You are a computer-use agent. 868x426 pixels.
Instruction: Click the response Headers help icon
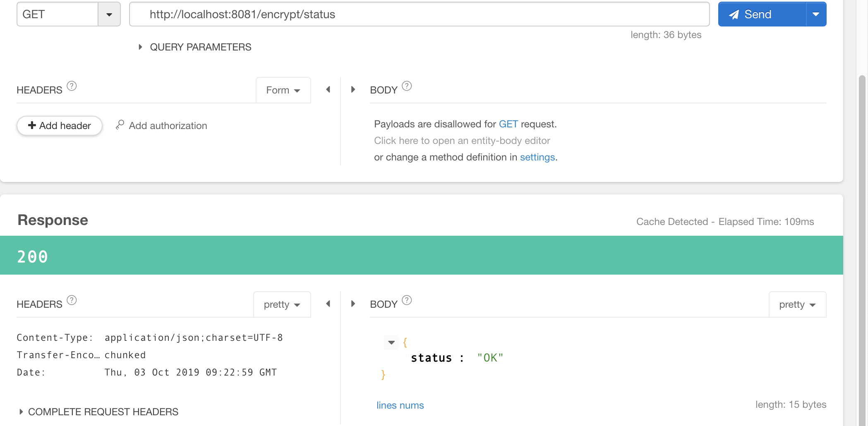click(x=72, y=300)
